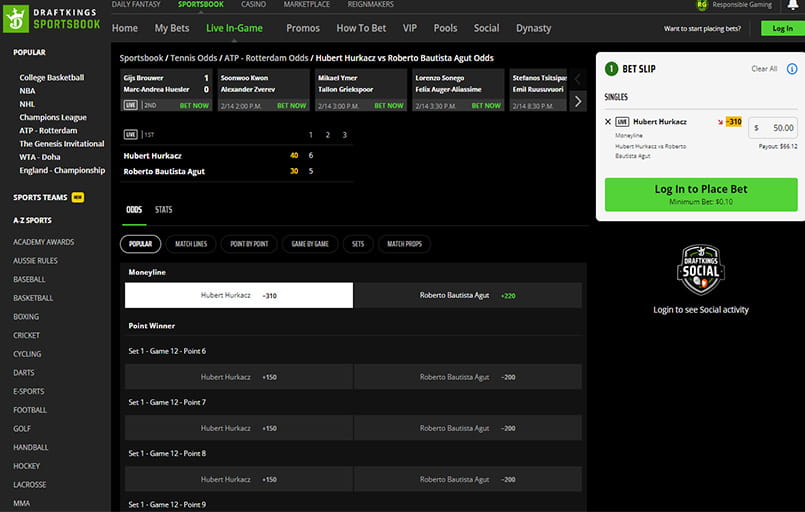Go to the Home page

(x=125, y=28)
